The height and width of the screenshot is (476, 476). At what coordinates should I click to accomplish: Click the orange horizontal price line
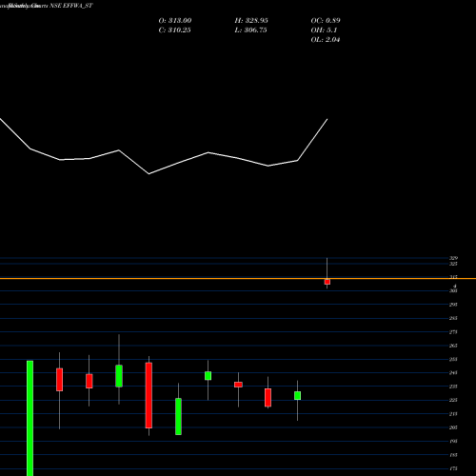click(x=238, y=279)
